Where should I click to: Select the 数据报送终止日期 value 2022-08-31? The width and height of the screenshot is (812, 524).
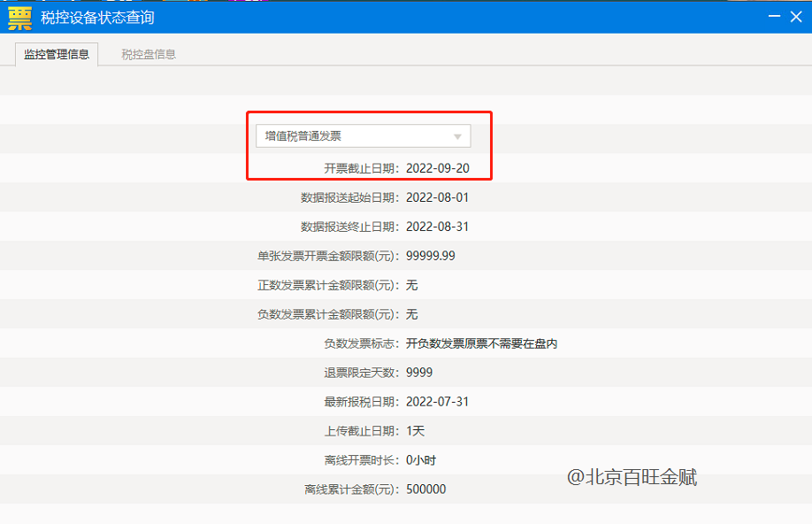(437, 227)
